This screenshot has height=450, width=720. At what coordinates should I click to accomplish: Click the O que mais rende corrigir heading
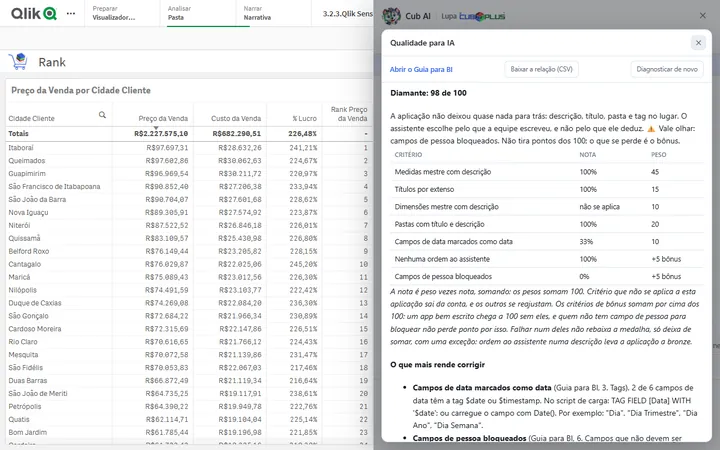(438, 365)
